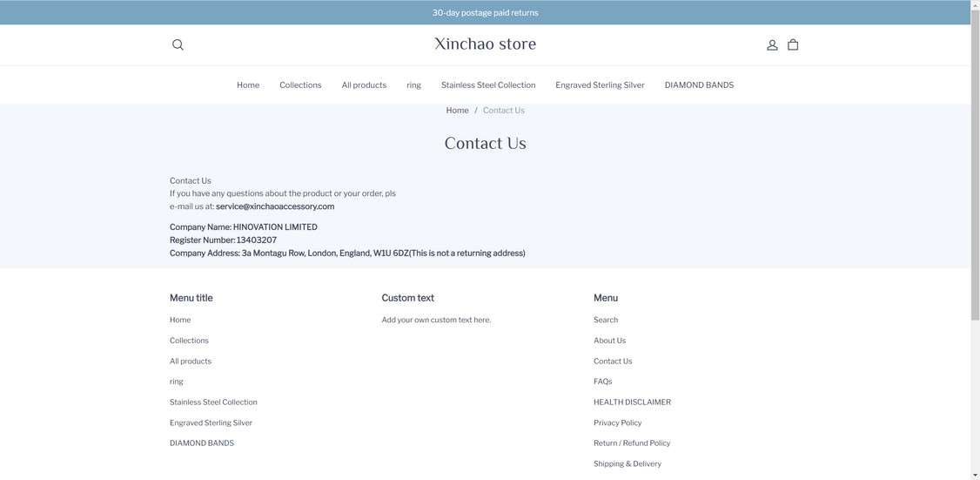Image resolution: width=980 pixels, height=480 pixels.
Task: Open ring in the footer Menu title list
Action: click(177, 382)
